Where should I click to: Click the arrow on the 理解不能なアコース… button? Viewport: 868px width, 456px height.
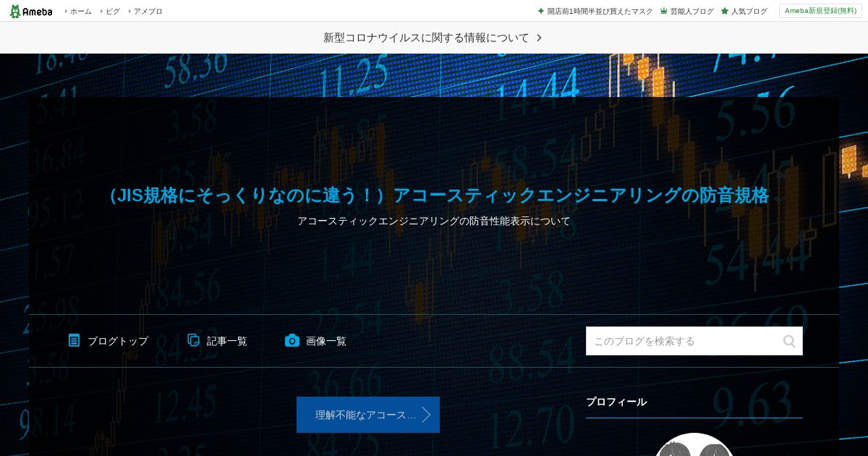426,415
